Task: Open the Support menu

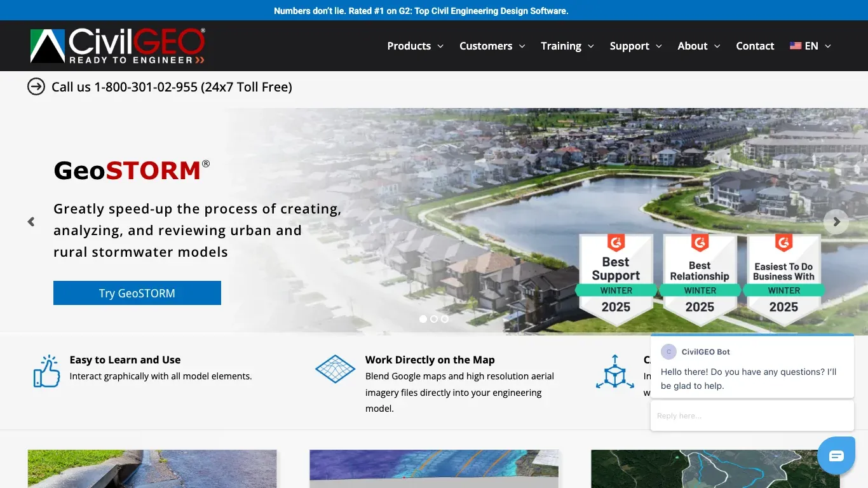Action: click(629, 46)
